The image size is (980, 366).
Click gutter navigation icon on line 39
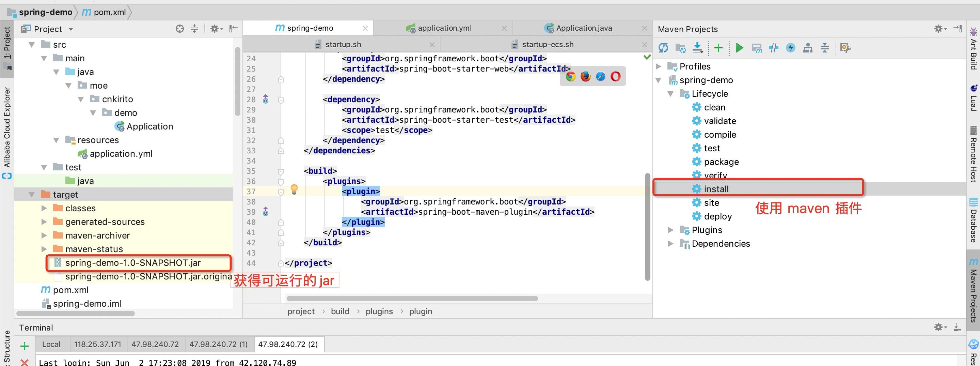click(266, 212)
